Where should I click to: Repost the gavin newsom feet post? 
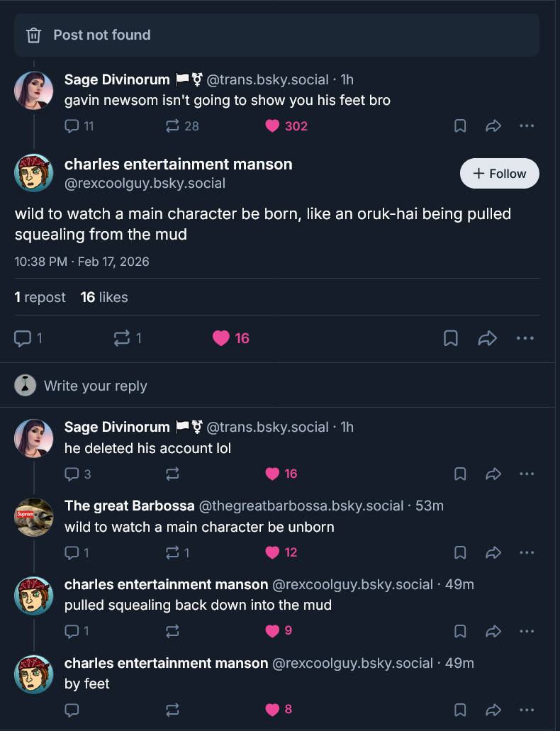click(x=172, y=126)
